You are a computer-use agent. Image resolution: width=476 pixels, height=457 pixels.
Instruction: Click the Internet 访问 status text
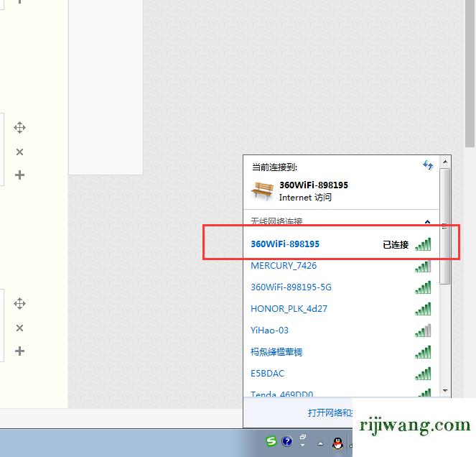[x=305, y=198]
